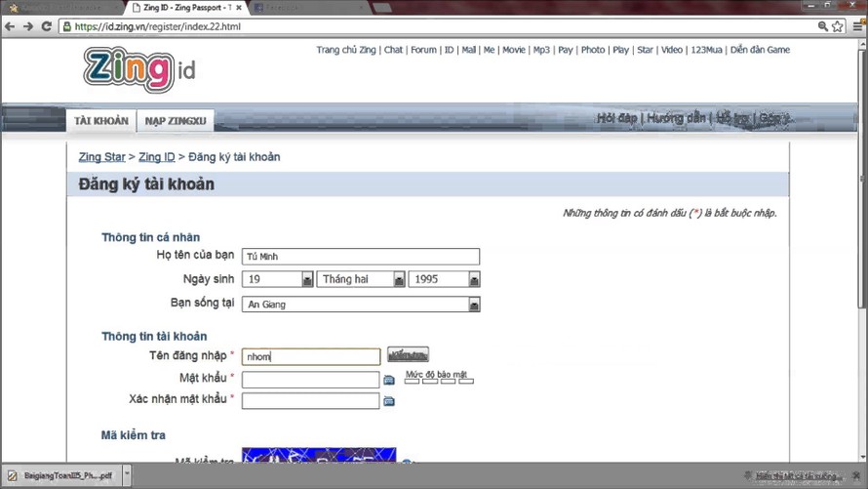868x489 pixels.
Task: Click the browser Forward arrow
Action: point(27,26)
